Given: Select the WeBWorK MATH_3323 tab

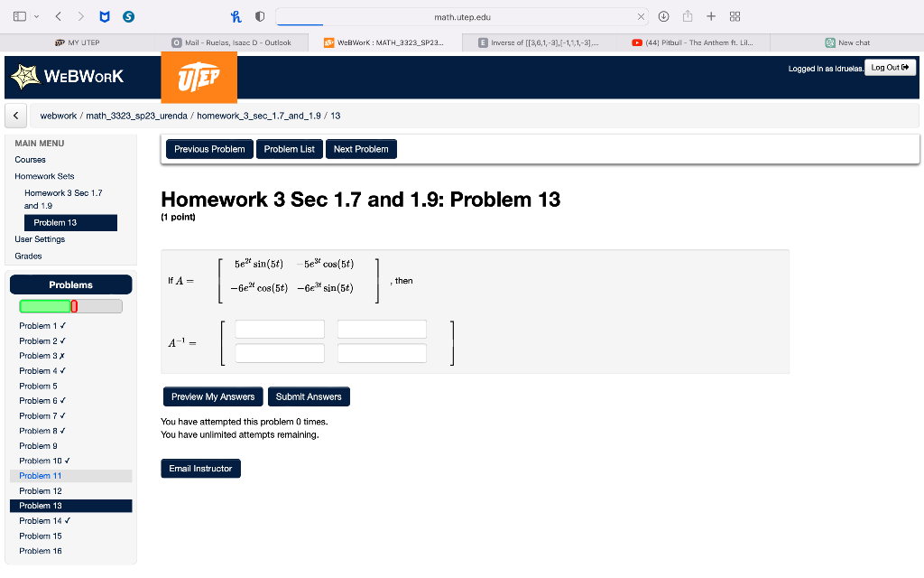Looking at the screenshot, I should 384,42.
